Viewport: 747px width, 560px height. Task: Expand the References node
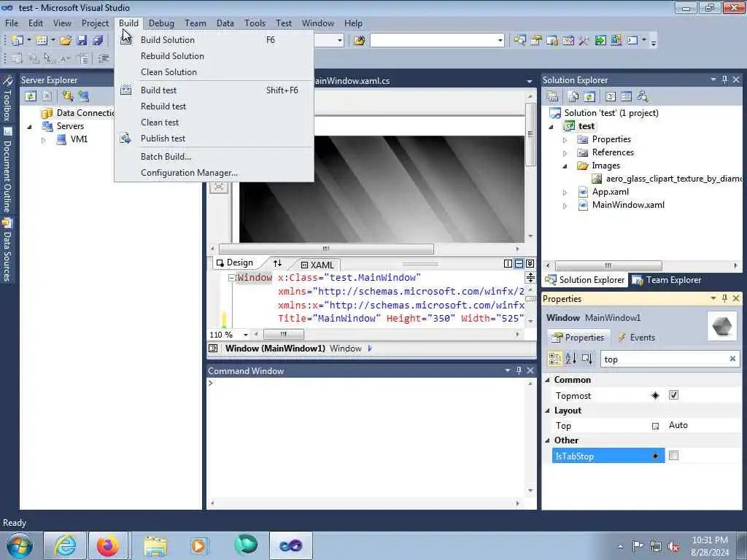click(x=565, y=153)
